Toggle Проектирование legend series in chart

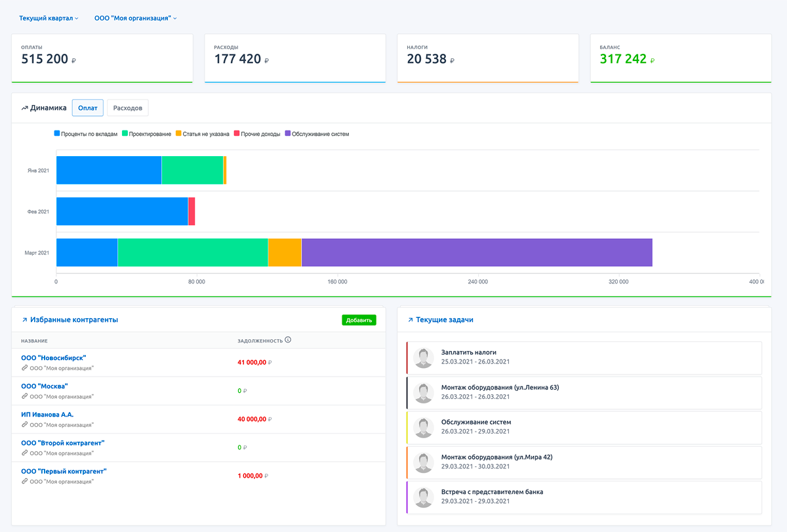pyautogui.click(x=146, y=134)
